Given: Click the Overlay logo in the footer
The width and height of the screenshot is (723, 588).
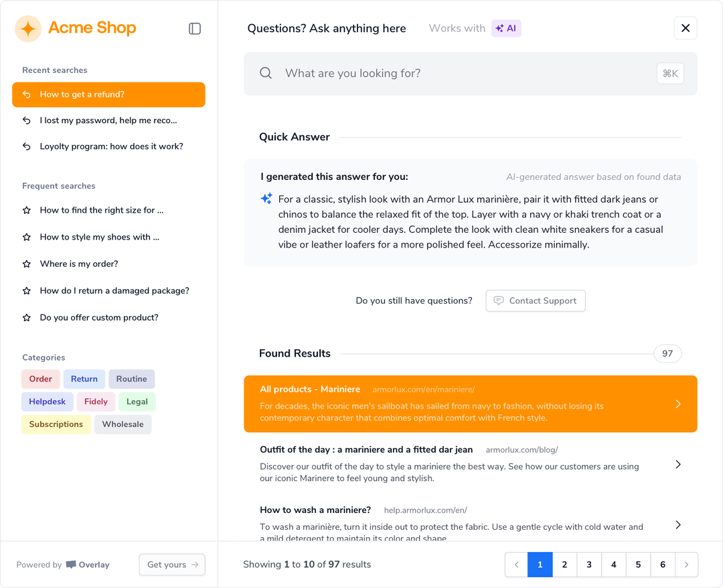Looking at the screenshot, I should pyautogui.click(x=88, y=565).
